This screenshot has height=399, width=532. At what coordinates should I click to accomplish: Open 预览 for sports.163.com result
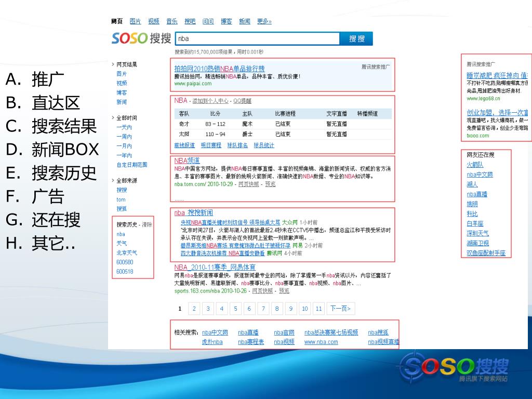pyautogui.click(x=284, y=291)
